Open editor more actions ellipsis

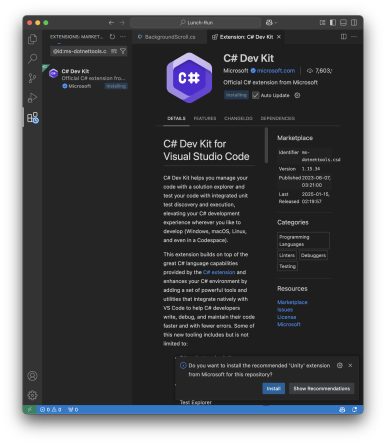point(354,37)
